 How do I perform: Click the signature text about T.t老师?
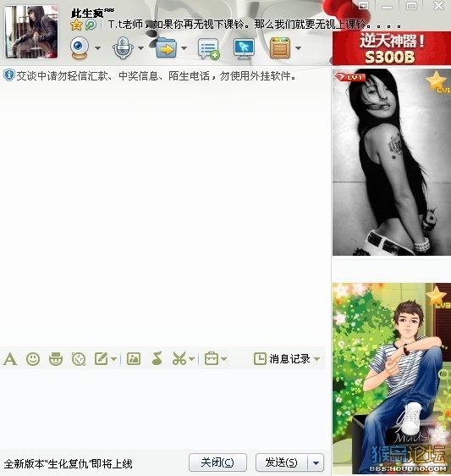pos(254,25)
